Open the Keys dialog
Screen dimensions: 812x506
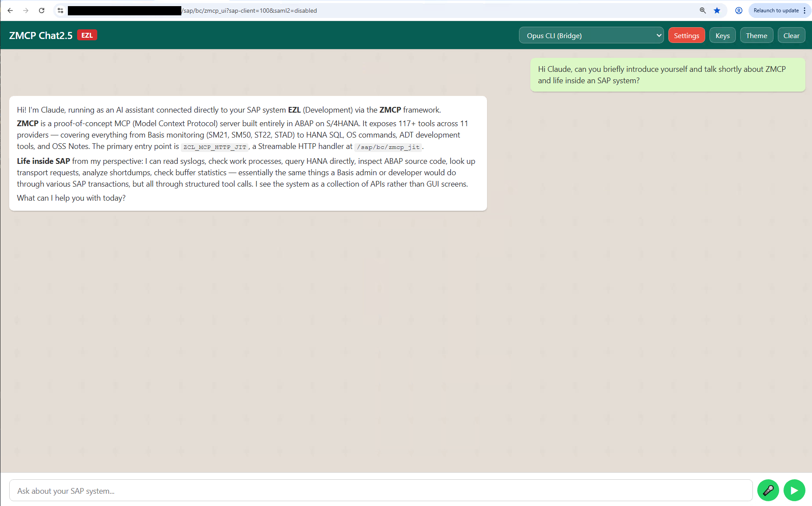(x=723, y=35)
